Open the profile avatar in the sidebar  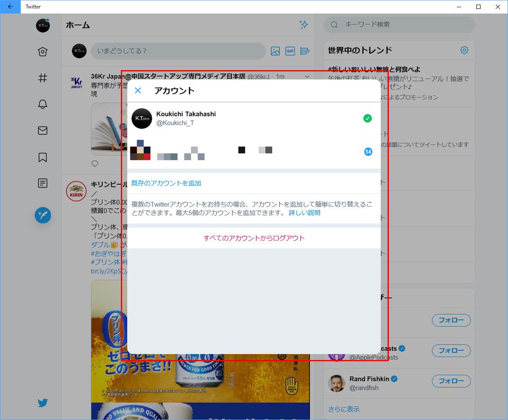click(43, 25)
